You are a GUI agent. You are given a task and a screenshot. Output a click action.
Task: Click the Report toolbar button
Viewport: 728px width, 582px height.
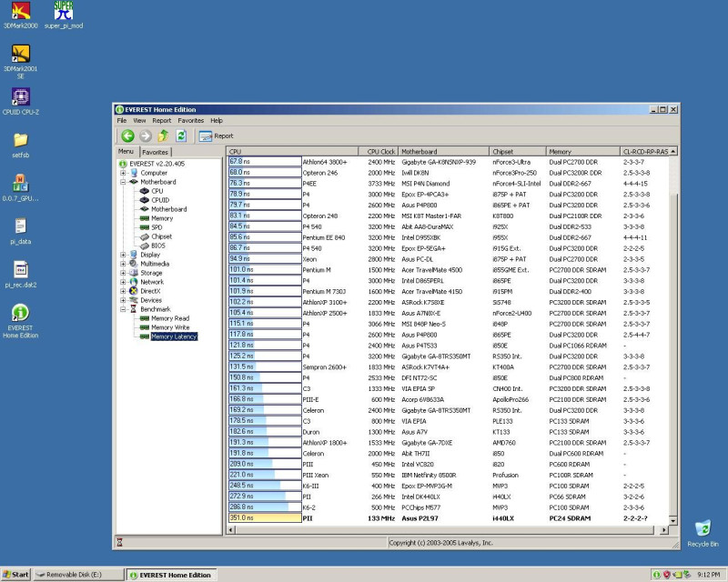click(x=216, y=136)
